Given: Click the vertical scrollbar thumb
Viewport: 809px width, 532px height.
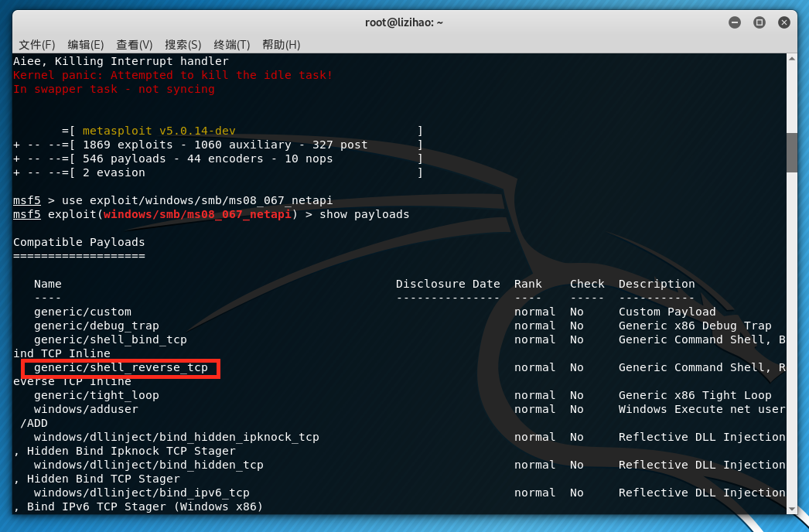Looking at the screenshot, I should click(x=792, y=152).
